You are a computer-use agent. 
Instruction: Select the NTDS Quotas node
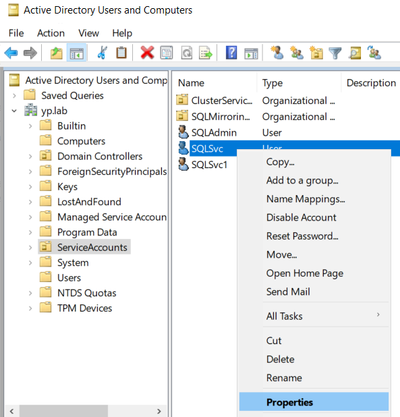click(x=87, y=293)
